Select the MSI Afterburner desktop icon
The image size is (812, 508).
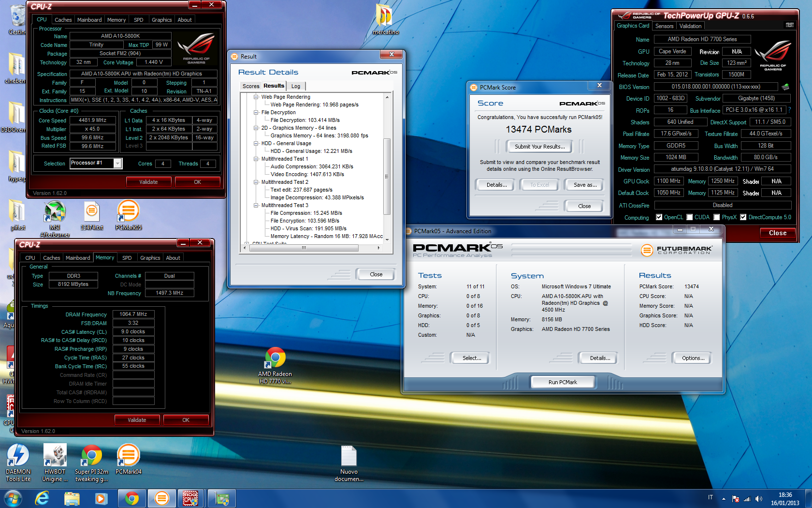[x=55, y=219]
